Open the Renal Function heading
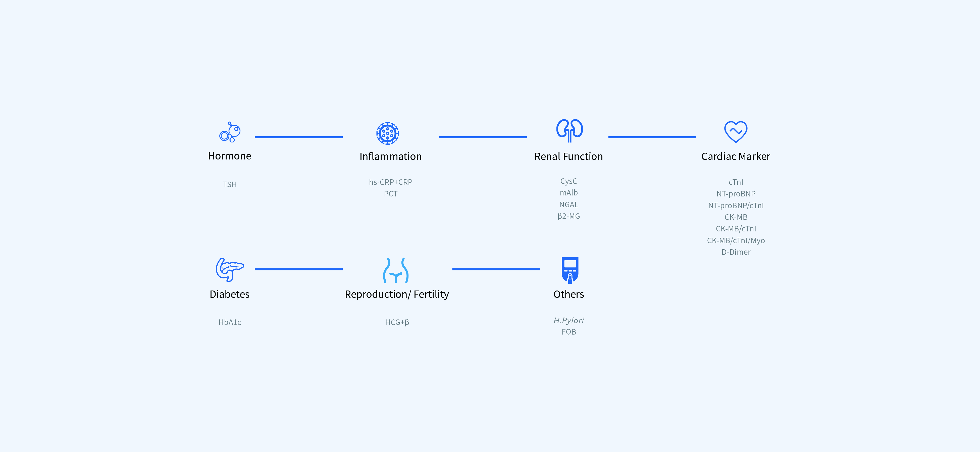The height and width of the screenshot is (452, 980). [x=568, y=156]
